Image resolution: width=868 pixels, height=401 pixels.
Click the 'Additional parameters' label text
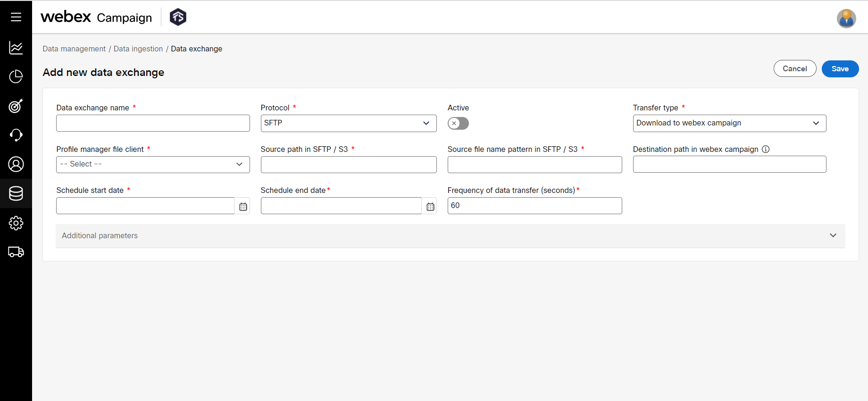click(100, 235)
